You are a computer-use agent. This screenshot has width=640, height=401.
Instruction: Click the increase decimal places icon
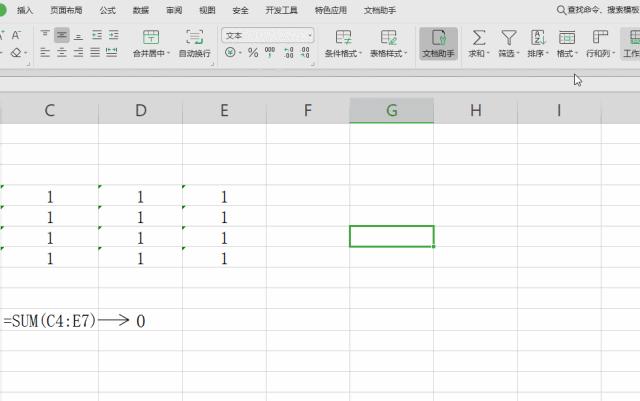point(289,52)
